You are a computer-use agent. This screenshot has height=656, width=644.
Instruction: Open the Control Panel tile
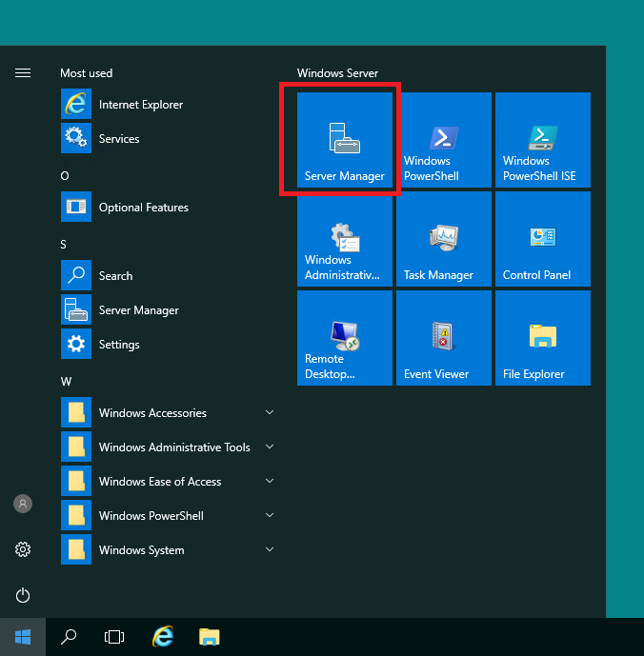tap(543, 239)
